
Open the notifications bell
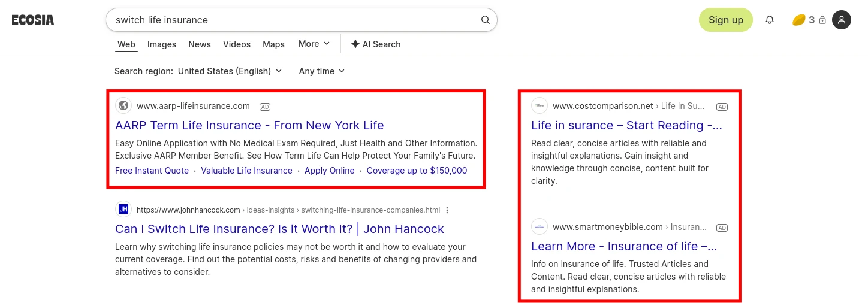click(x=770, y=20)
